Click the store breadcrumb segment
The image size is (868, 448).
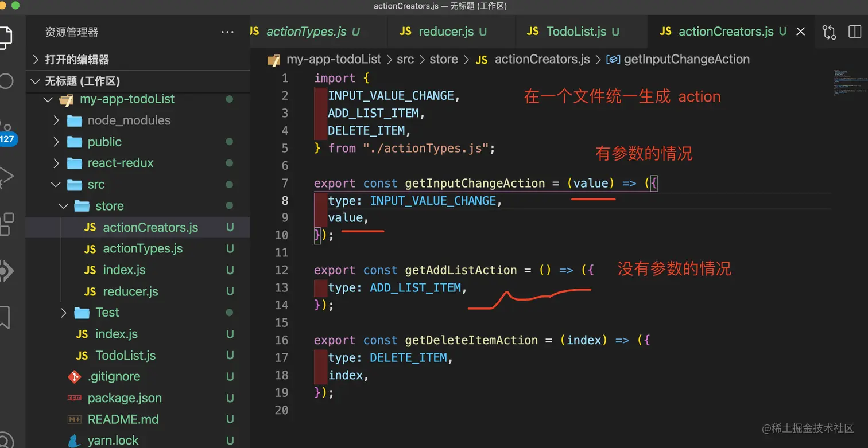[x=444, y=59]
